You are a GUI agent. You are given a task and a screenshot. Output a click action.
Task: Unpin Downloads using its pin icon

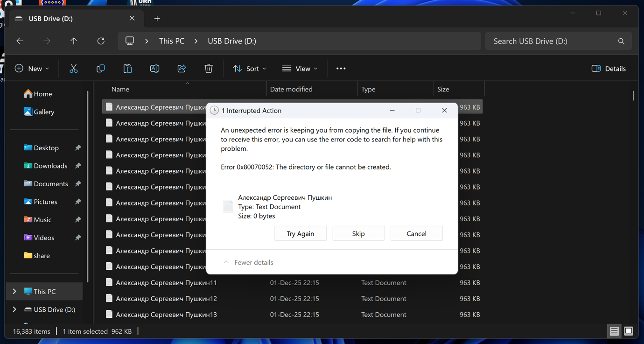tap(78, 166)
